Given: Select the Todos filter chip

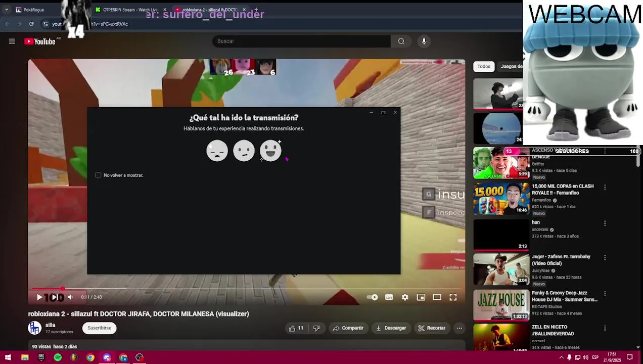Looking at the screenshot, I should pyautogui.click(x=484, y=66).
